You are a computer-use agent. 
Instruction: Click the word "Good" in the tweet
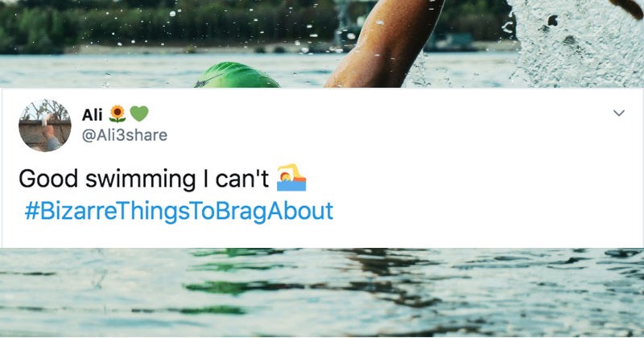(45, 179)
